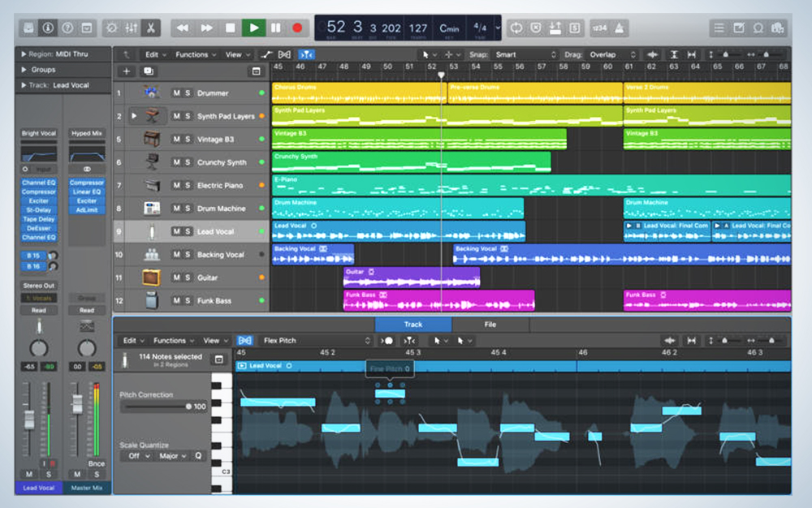Switch to the File tab in the editor
The image size is (812, 508).
(x=490, y=325)
